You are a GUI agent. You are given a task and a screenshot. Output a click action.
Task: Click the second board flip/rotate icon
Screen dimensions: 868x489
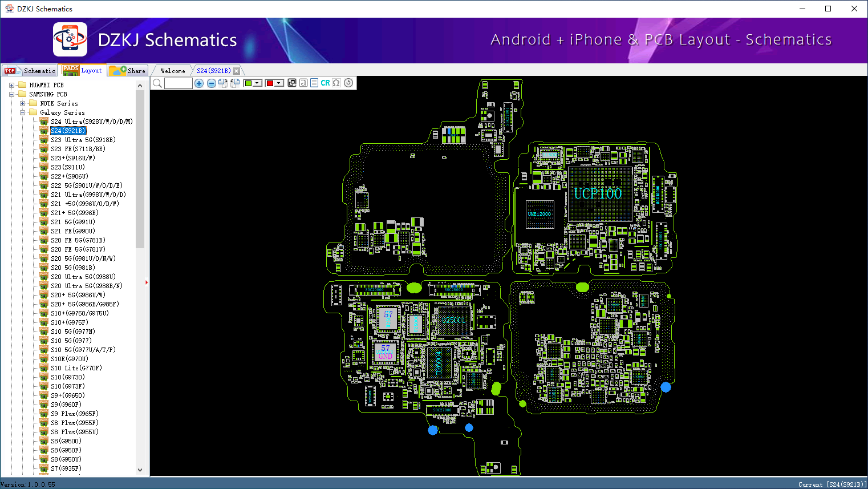coord(234,83)
